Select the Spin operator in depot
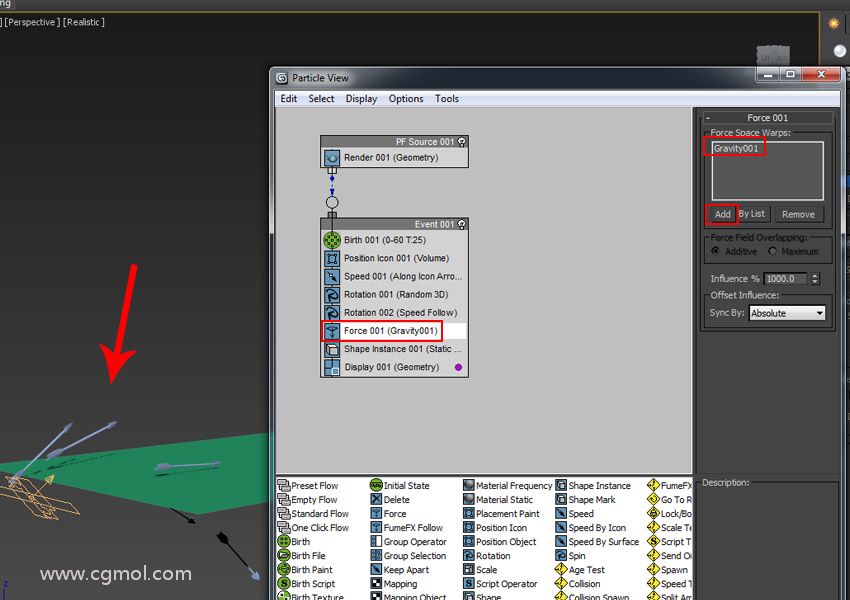850x600 pixels. [x=570, y=556]
